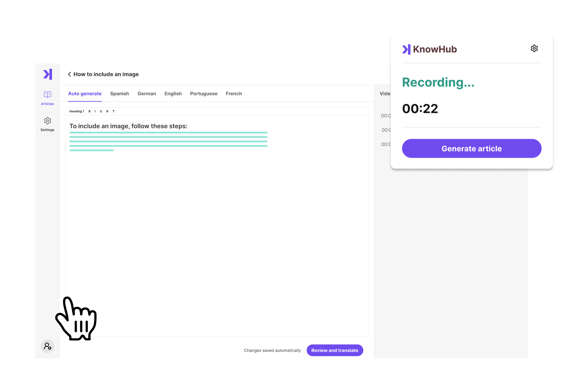
Task: Click the T text formatting button
Action: pos(114,111)
